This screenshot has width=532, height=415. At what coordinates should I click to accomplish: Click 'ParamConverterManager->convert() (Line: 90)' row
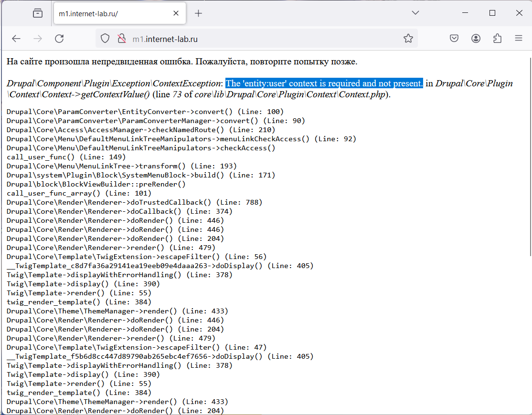point(156,121)
